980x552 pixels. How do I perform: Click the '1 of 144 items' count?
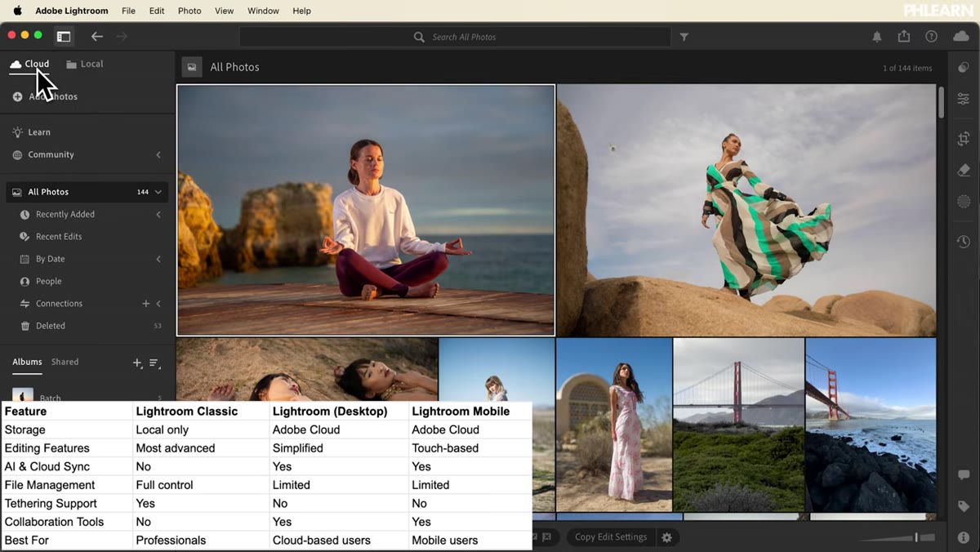coord(906,68)
